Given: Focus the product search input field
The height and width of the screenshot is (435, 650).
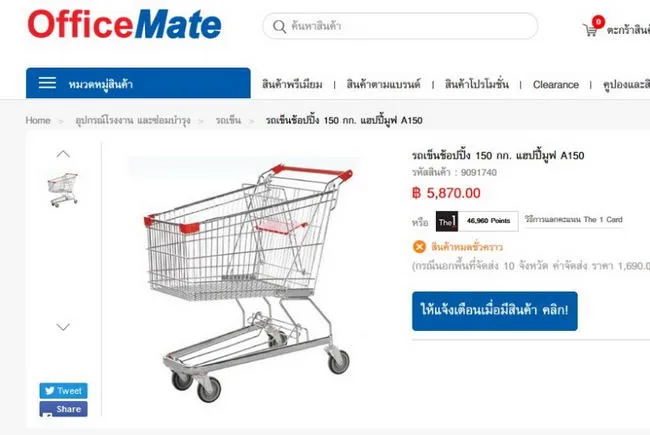Looking at the screenshot, I should [400, 26].
